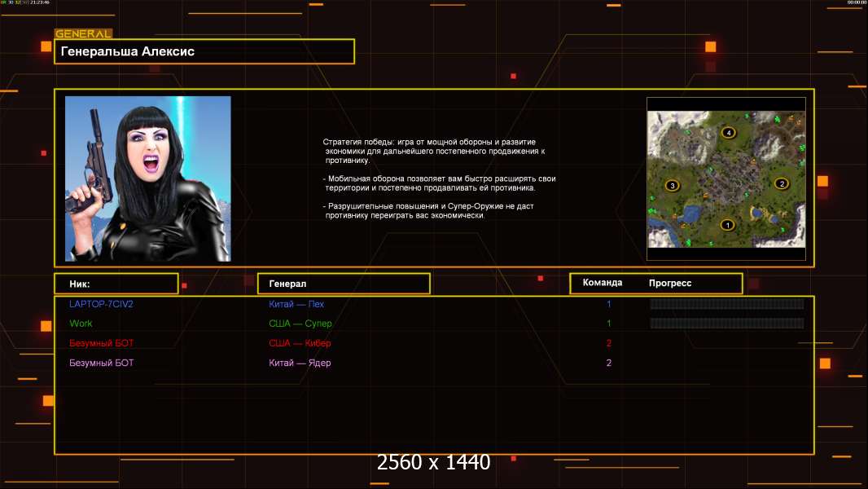
Task: Click the Прогресс column header
Action: coord(670,283)
